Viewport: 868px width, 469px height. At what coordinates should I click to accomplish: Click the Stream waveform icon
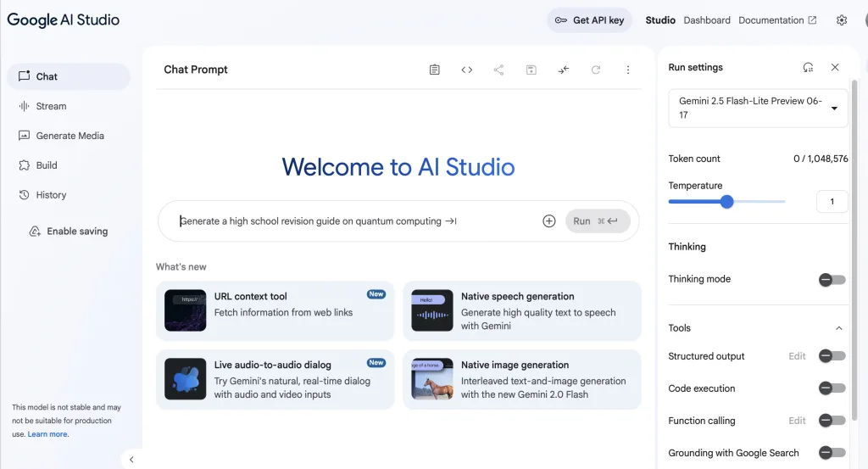coord(24,106)
